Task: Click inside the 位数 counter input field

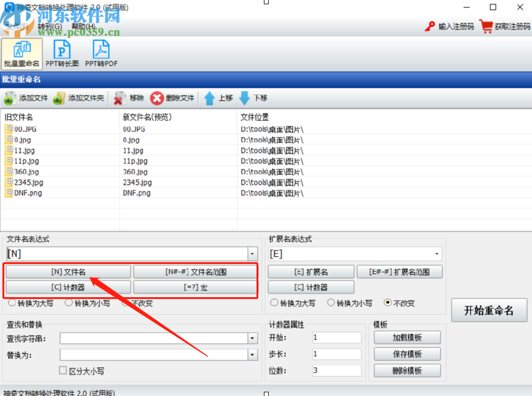Action: [x=336, y=370]
